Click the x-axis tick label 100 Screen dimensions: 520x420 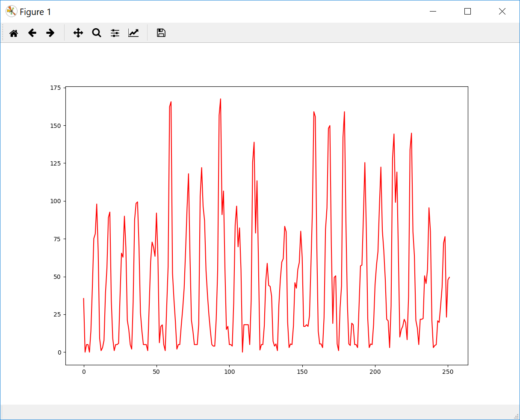pyautogui.click(x=229, y=372)
